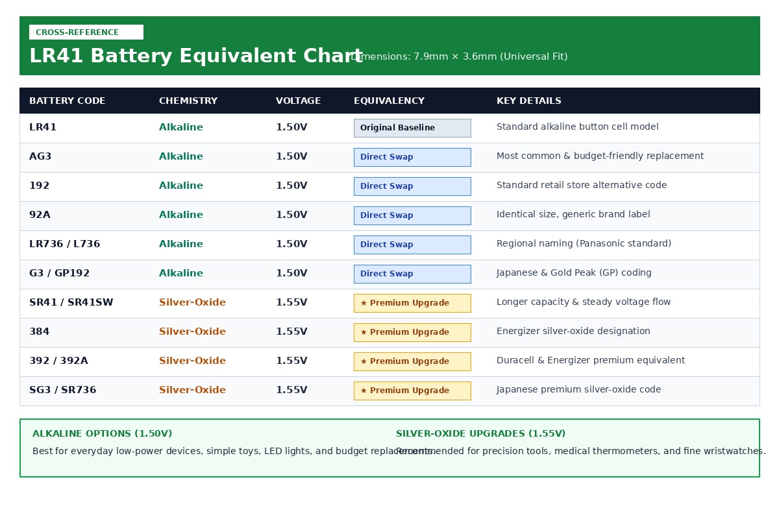This screenshot has height=532, width=779.
Task: Click the Voltage column header
Action: point(298,101)
